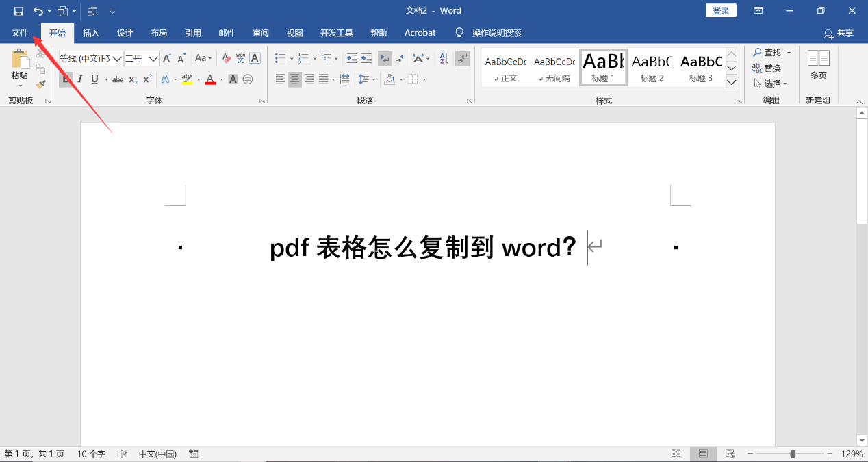868x462 pixels.
Task: Open the macro recording icon in the status bar
Action: point(194,454)
